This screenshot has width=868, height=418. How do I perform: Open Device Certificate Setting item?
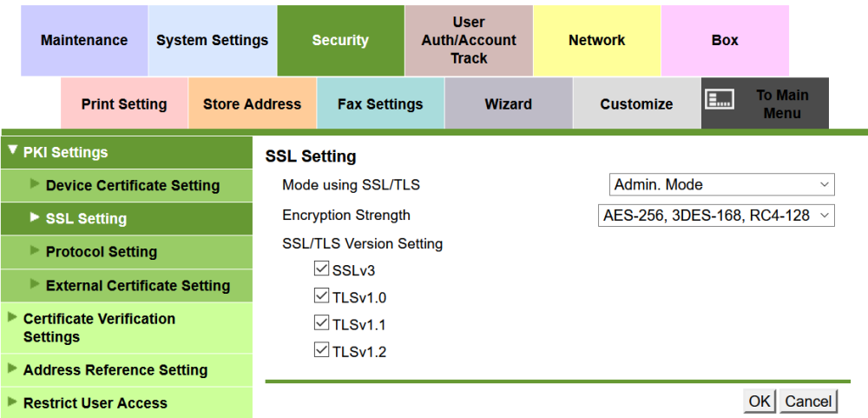[133, 185]
